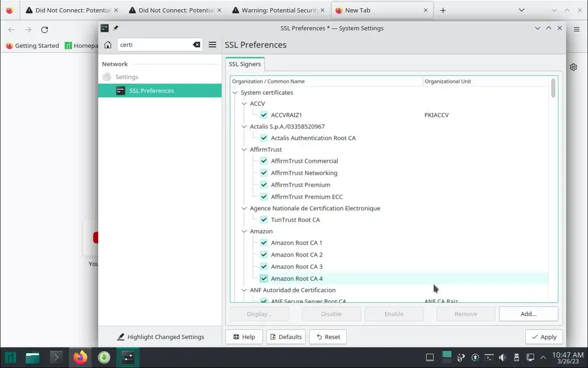This screenshot has width=588, height=368.
Task: Select Amazon Root CA 2 row text
Action: pos(297,255)
